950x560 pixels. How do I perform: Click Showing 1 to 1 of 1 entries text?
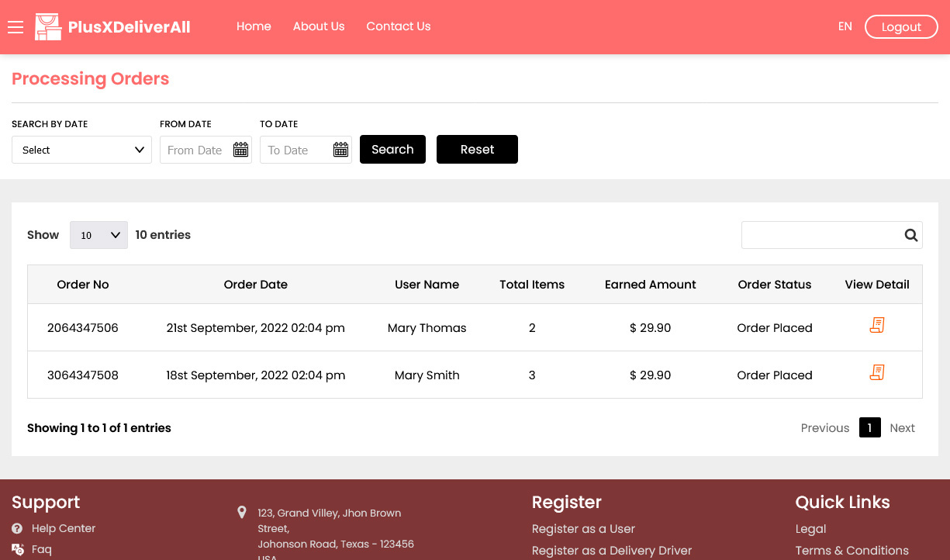coord(99,428)
